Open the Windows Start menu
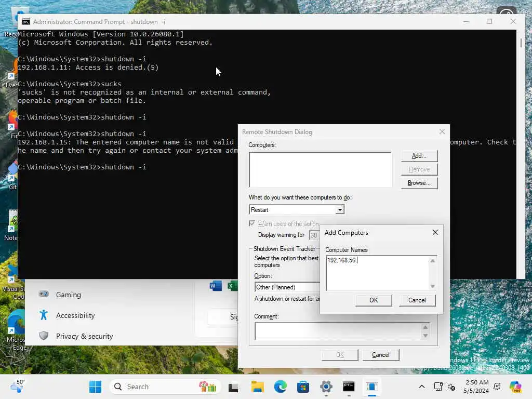Screen dimensions: 532x399 [96, 387]
